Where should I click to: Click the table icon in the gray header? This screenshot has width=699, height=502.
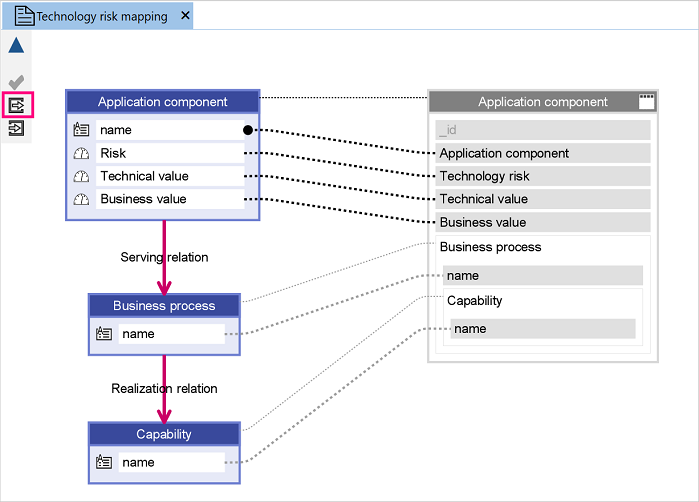[x=646, y=102]
